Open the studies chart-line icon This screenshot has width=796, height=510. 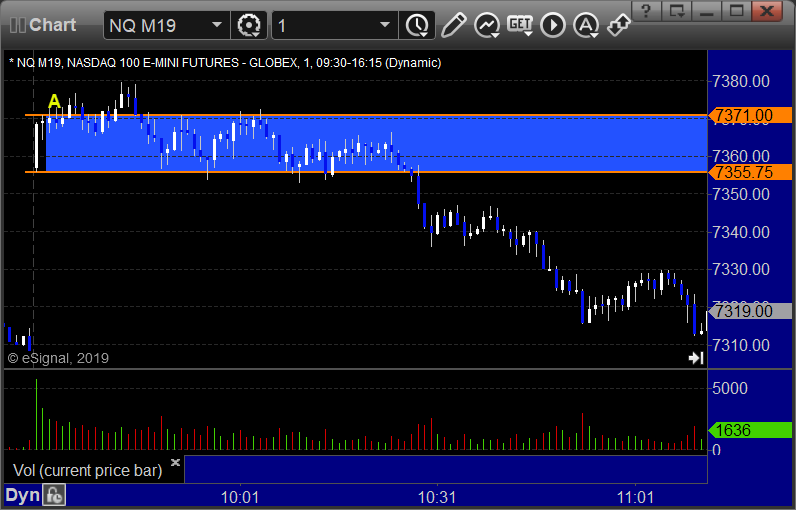click(x=487, y=25)
